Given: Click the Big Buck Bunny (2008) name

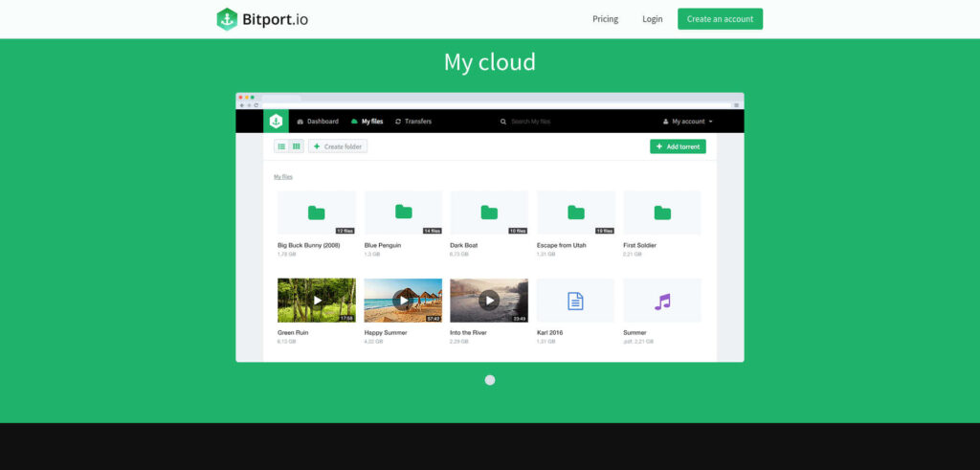Looking at the screenshot, I should pyautogui.click(x=309, y=246).
